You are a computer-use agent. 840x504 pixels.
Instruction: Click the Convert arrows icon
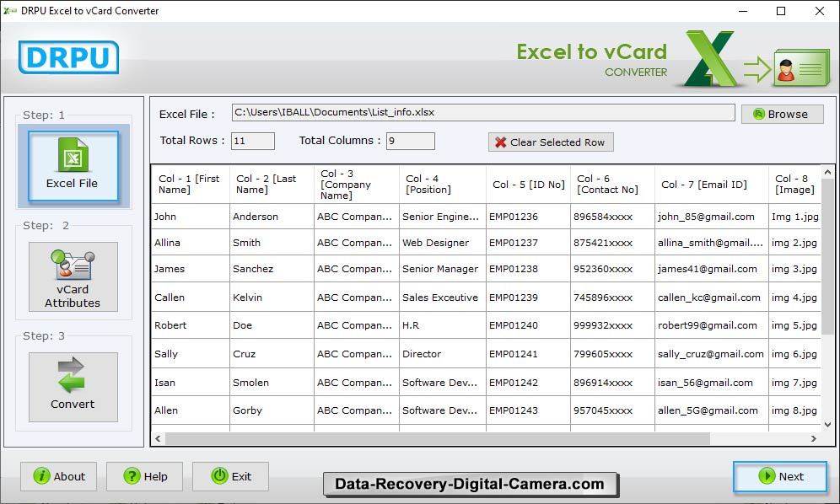(x=71, y=374)
